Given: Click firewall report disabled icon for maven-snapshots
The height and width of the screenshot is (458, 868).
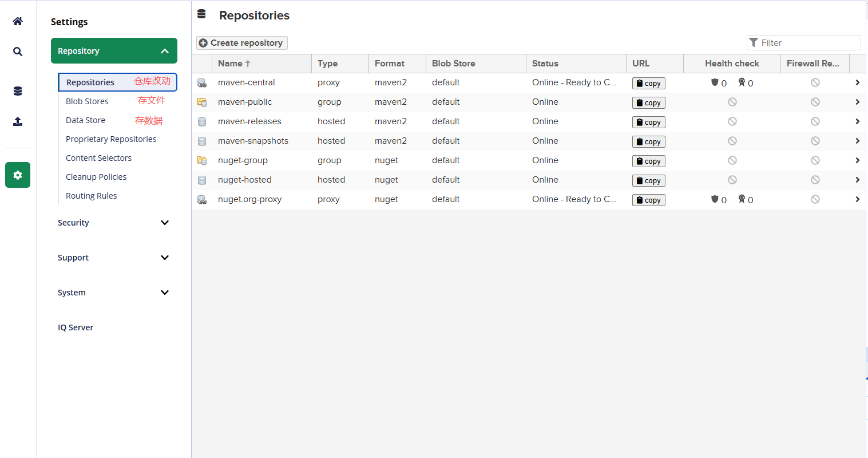Looking at the screenshot, I should (x=815, y=141).
